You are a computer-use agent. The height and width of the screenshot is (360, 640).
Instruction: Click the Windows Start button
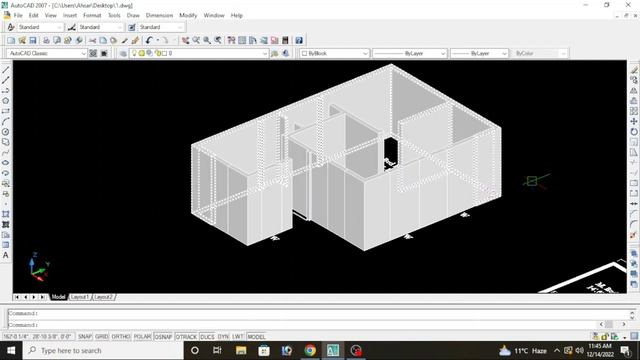point(11,351)
